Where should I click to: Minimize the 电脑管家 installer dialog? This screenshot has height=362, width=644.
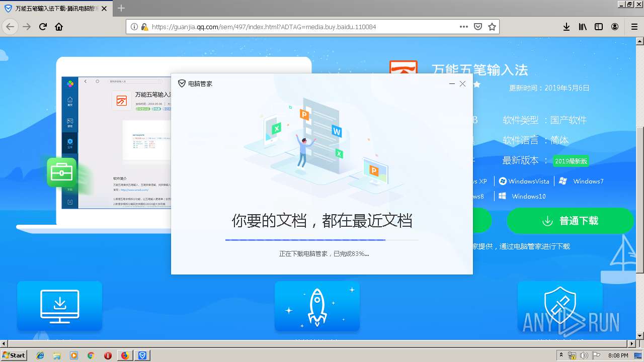click(x=452, y=83)
